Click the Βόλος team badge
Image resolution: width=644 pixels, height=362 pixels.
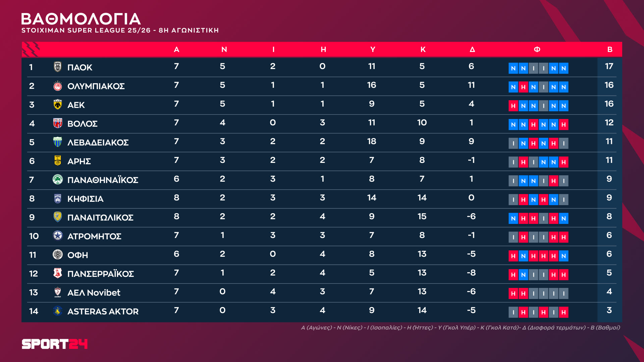tap(58, 123)
